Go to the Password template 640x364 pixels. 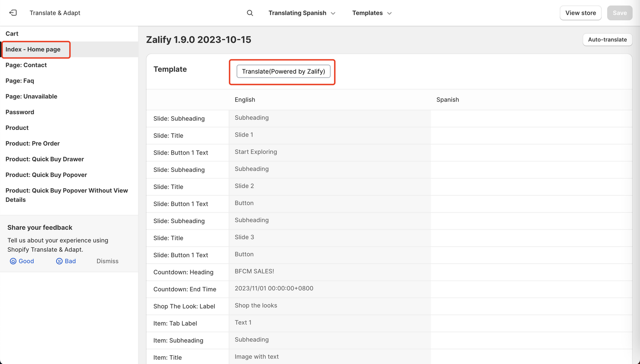pos(20,112)
